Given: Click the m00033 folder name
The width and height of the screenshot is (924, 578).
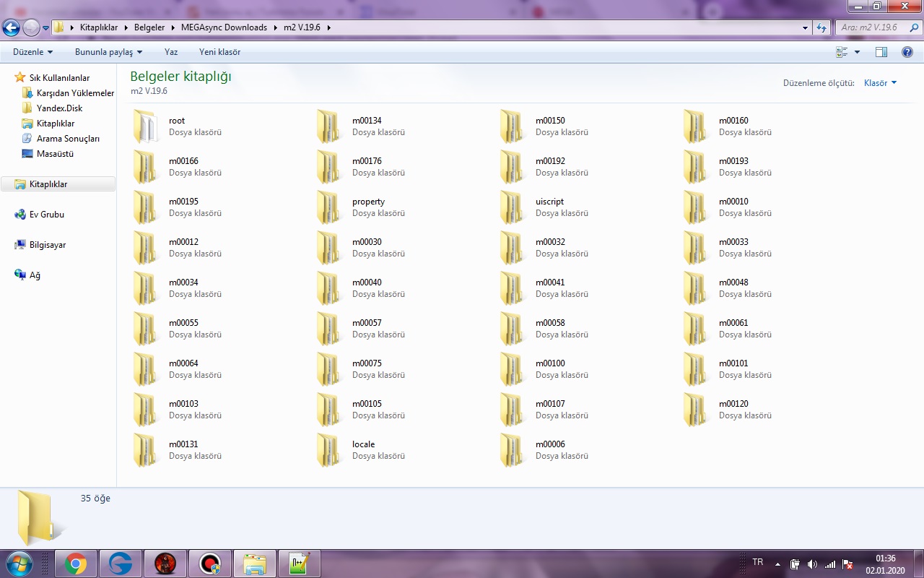Looking at the screenshot, I should tap(733, 242).
